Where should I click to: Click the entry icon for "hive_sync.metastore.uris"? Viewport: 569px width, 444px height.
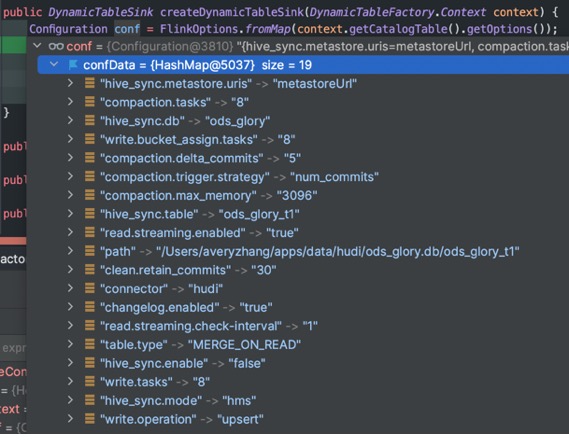90,83
